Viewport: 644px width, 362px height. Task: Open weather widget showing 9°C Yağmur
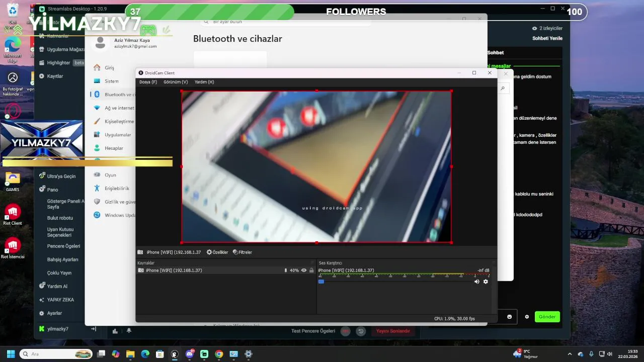[525, 354]
